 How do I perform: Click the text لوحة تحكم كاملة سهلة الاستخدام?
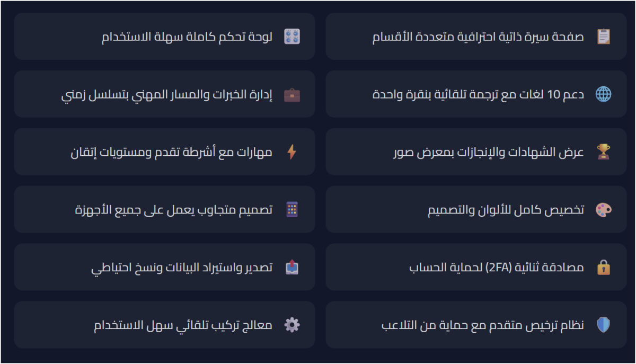click(x=187, y=37)
